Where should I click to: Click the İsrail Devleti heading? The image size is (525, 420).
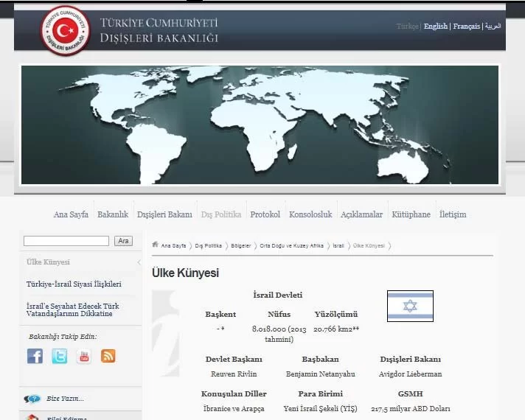tap(277, 295)
